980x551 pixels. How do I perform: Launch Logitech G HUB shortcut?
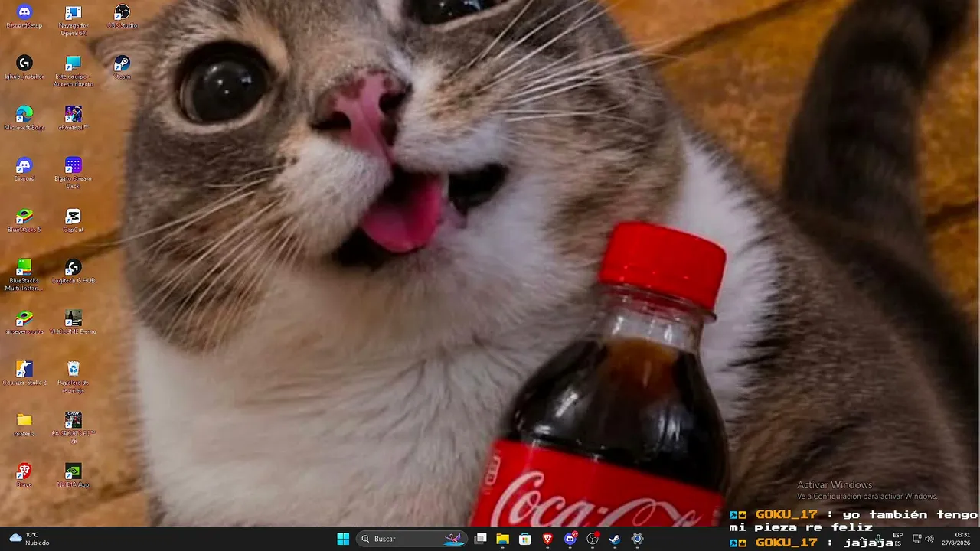[73, 272]
